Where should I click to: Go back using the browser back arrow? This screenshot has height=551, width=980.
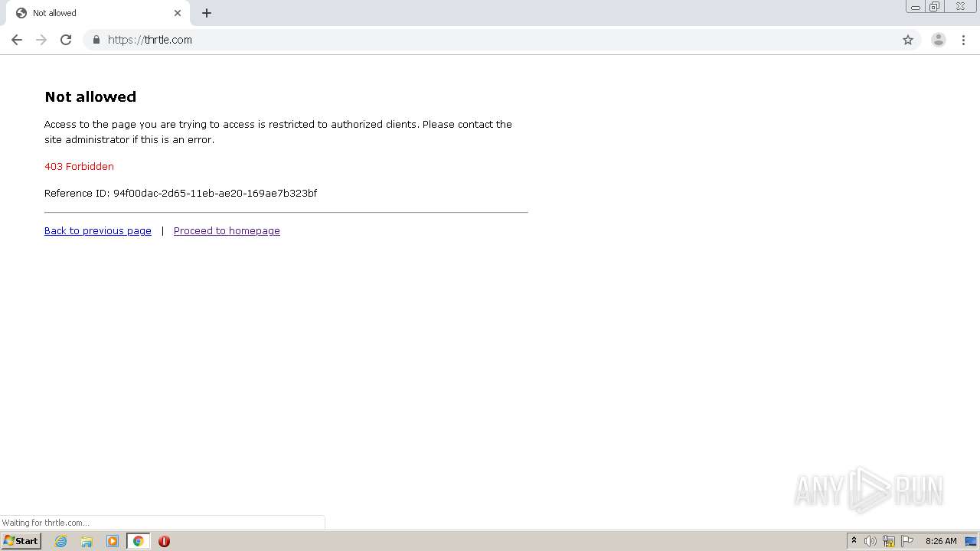click(17, 40)
